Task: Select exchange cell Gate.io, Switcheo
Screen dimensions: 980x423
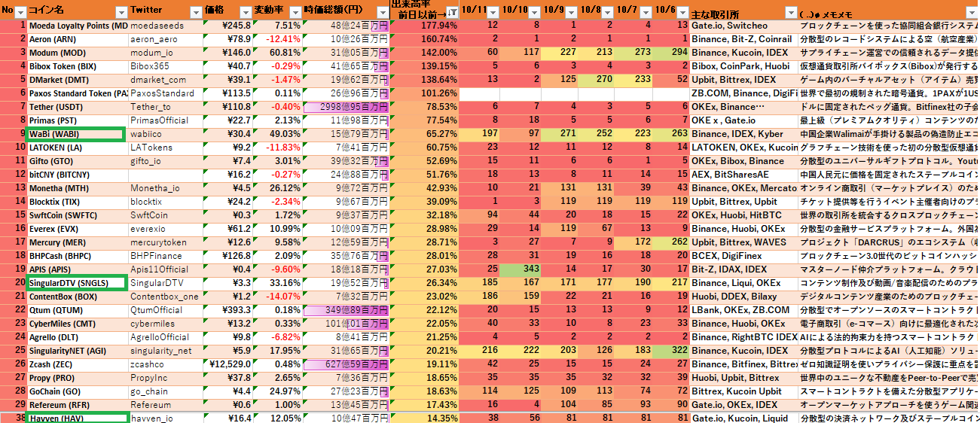Action: [744, 26]
